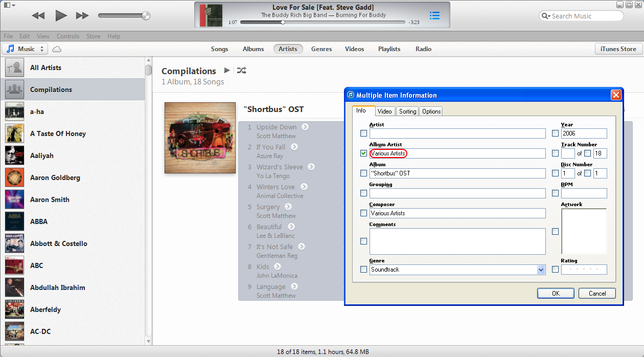Click the song progress bar knob

tap(283, 23)
